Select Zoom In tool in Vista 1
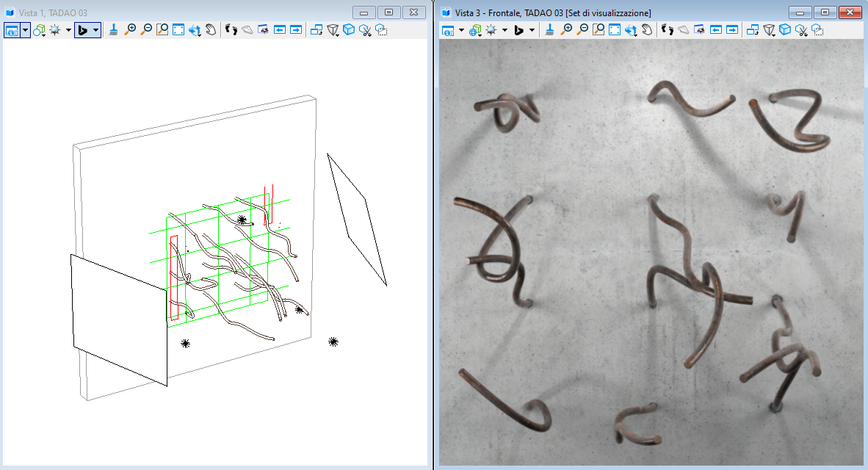Image resolution: width=868 pixels, height=470 pixels. (x=130, y=30)
